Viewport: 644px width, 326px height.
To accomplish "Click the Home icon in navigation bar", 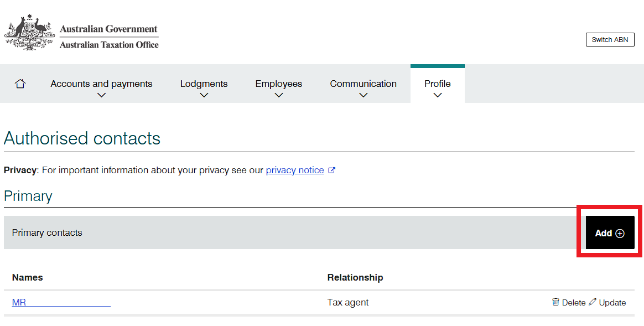I will click(20, 84).
